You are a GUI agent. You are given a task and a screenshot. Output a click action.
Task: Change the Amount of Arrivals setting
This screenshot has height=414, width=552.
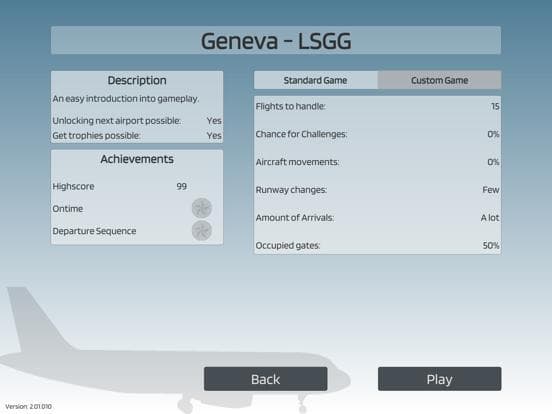point(490,218)
